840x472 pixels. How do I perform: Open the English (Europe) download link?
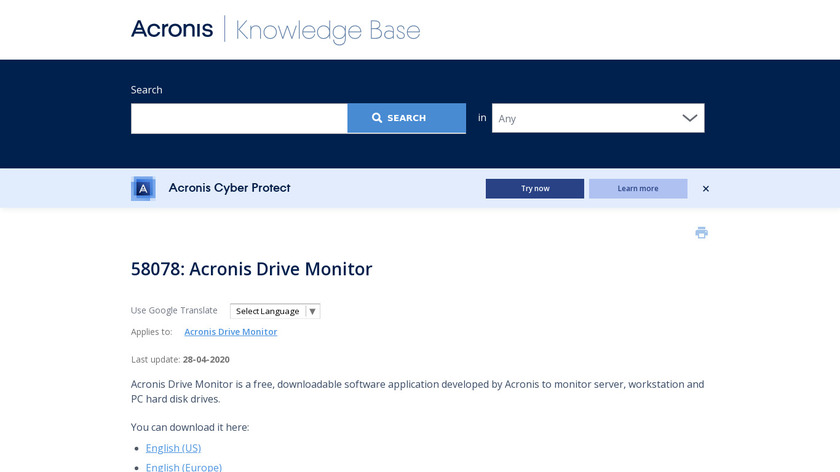point(184,467)
